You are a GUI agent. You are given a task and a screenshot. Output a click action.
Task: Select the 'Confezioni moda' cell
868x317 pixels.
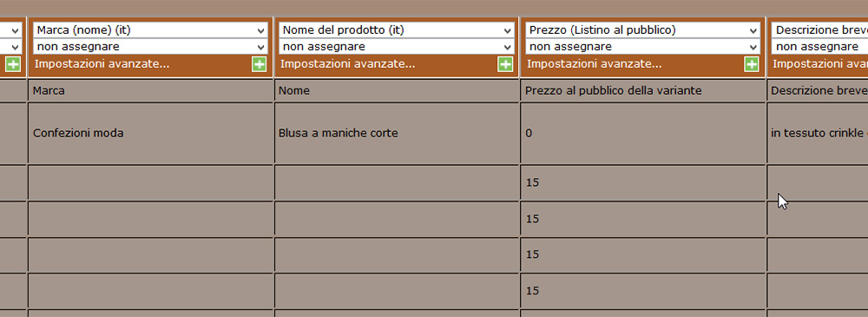(151, 133)
